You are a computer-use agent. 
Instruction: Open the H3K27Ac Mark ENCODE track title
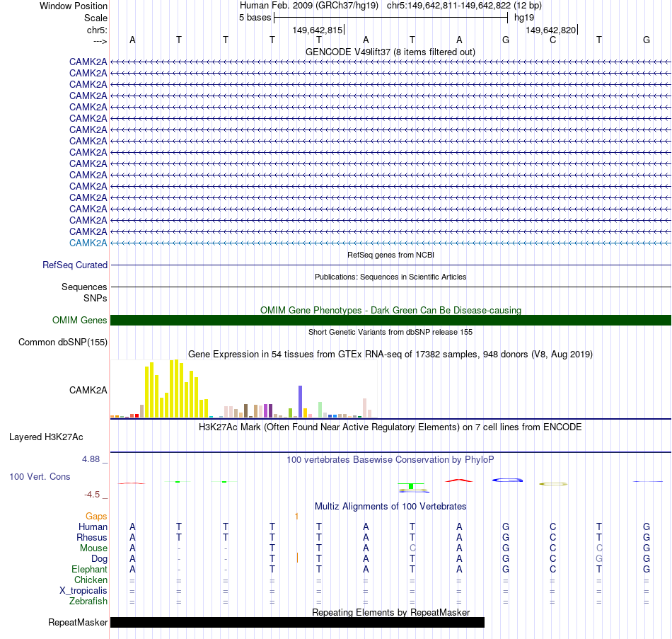pyautogui.click(x=390, y=427)
